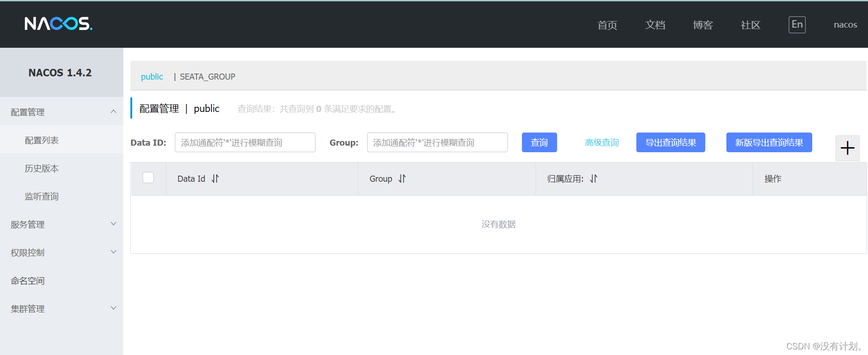Click the NACOS 1.4.2 version label
868x355 pixels.
(60, 73)
